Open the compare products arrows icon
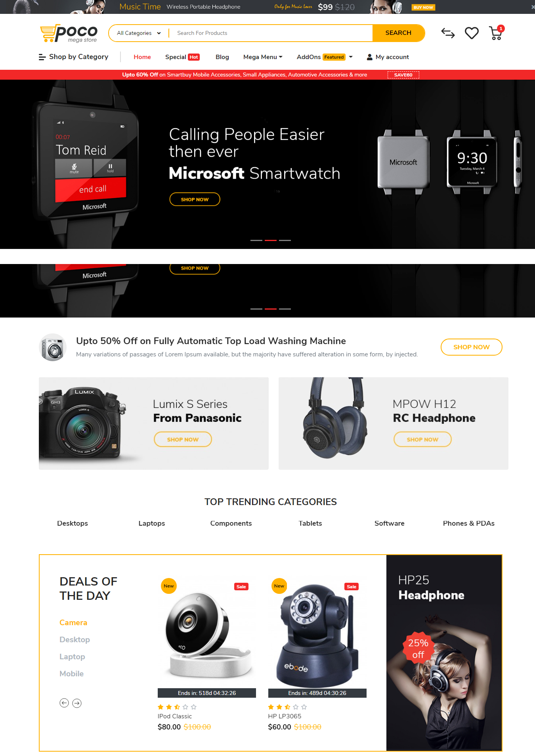Image resolution: width=535 pixels, height=756 pixels. (x=448, y=33)
